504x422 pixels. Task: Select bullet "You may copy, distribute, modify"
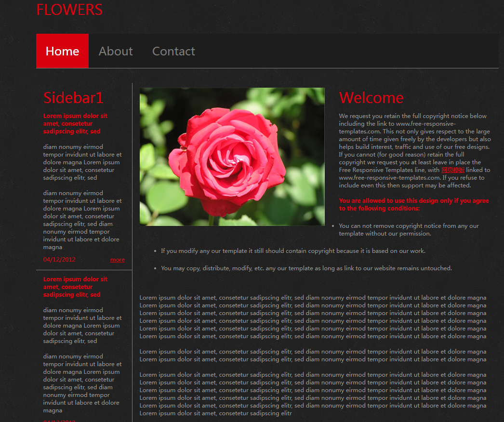point(306,268)
